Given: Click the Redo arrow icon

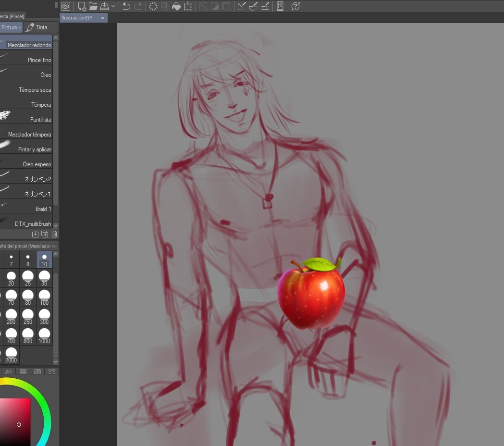Looking at the screenshot, I should tap(138, 6).
